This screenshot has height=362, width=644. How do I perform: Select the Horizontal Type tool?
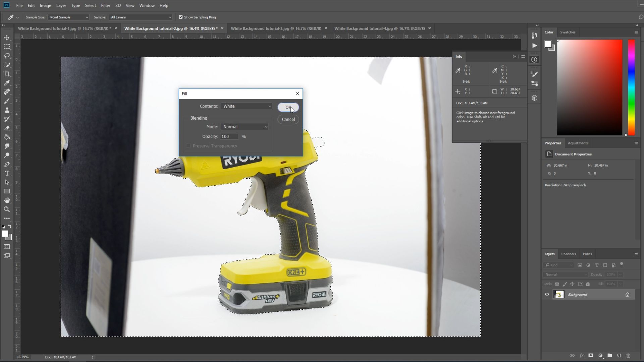(x=7, y=173)
